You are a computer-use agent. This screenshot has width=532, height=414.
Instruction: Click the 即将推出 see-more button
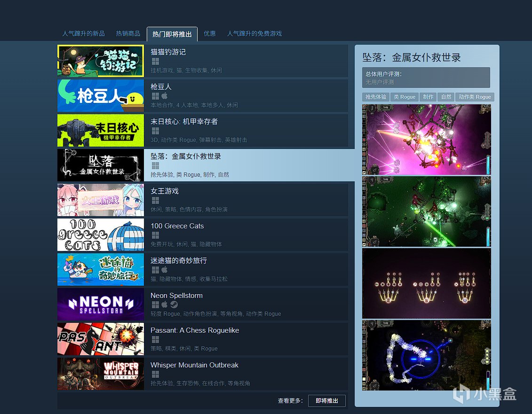pos(327,401)
